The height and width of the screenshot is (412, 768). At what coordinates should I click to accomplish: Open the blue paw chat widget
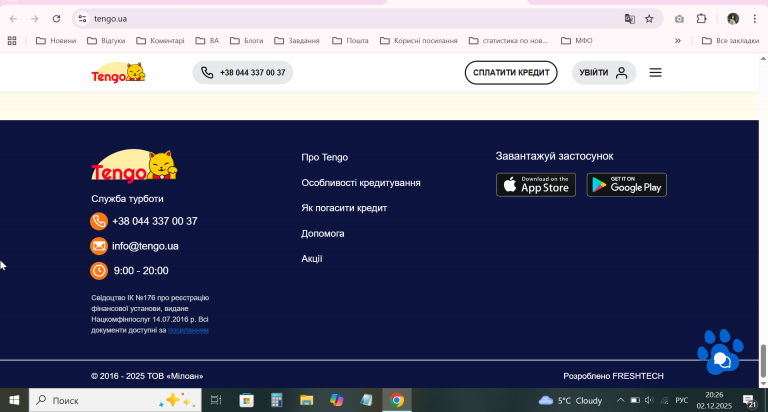[x=720, y=352]
